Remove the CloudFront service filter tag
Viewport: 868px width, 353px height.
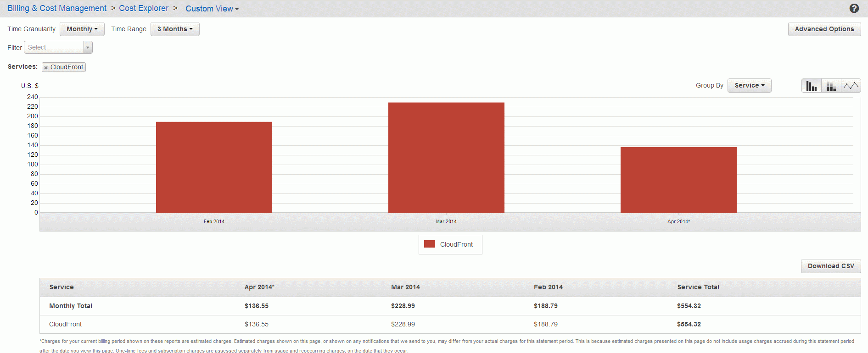[46, 67]
